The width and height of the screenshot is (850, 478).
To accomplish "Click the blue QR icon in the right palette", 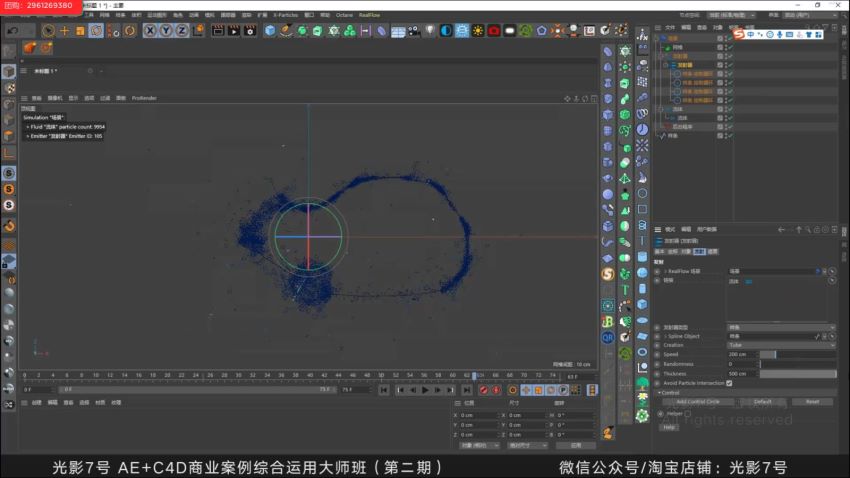I will click(x=608, y=338).
